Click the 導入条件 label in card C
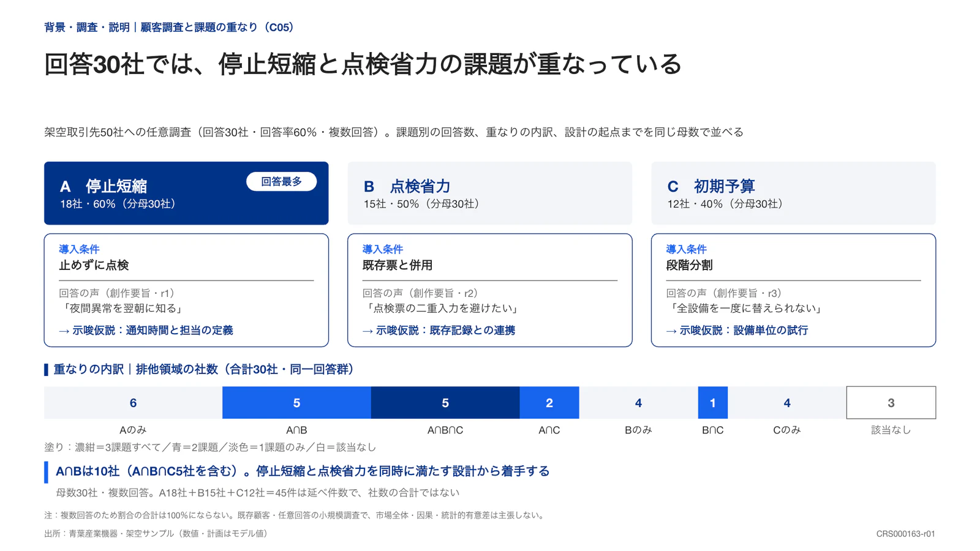Viewport: 980px width, 551px height. (686, 249)
